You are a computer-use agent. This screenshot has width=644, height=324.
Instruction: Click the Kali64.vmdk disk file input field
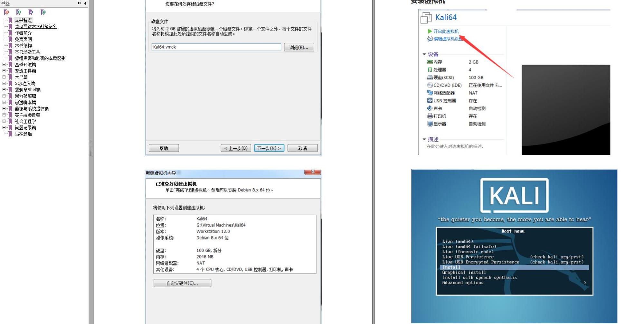[x=216, y=47]
